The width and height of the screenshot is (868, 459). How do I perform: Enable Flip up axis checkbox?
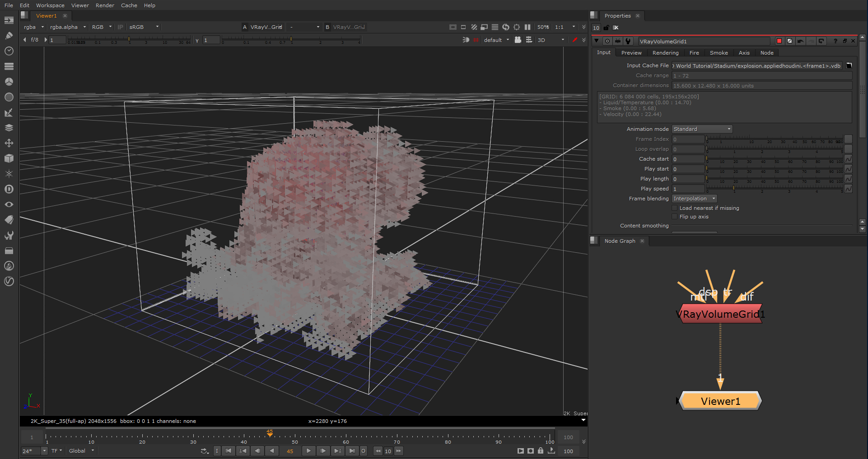(675, 217)
